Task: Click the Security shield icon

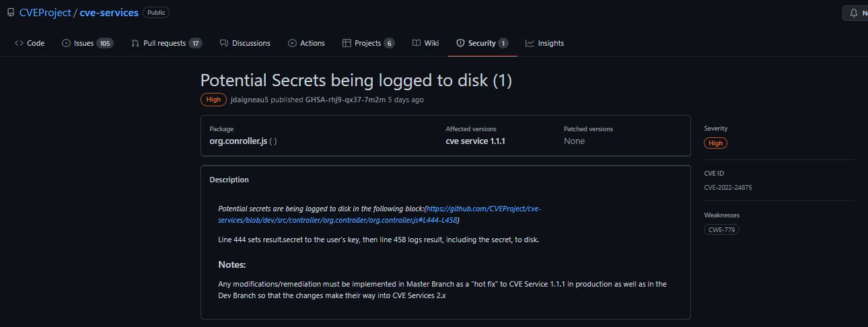Action: point(460,43)
